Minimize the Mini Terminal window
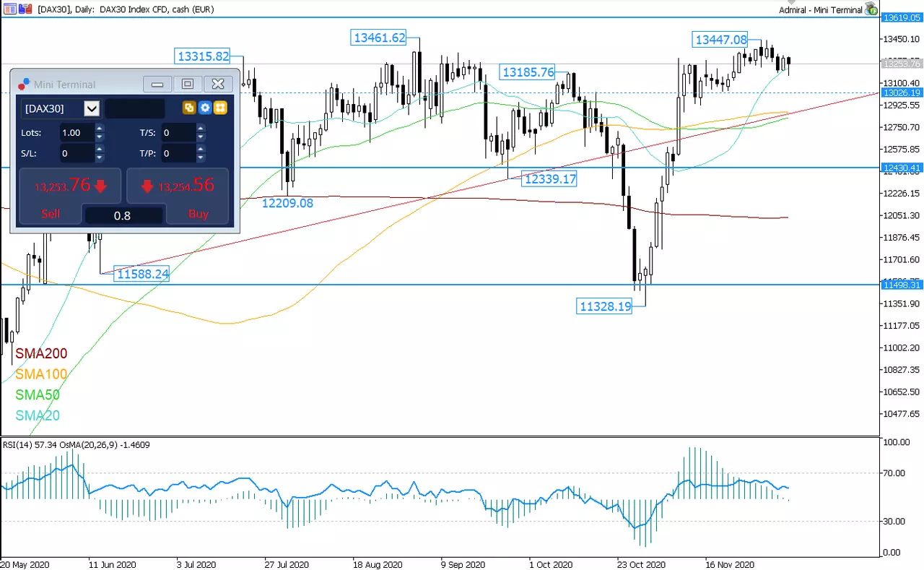This screenshot has width=924, height=570. (157, 84)
